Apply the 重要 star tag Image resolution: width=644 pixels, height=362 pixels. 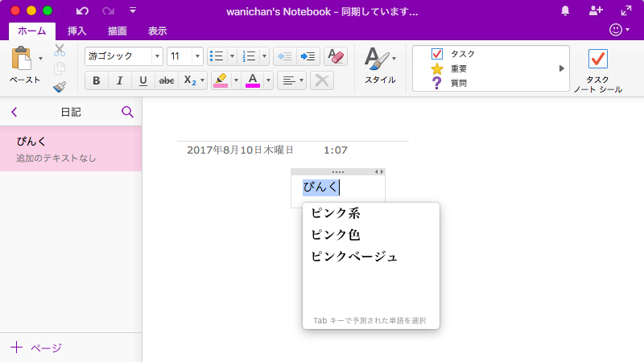point(448,68)
